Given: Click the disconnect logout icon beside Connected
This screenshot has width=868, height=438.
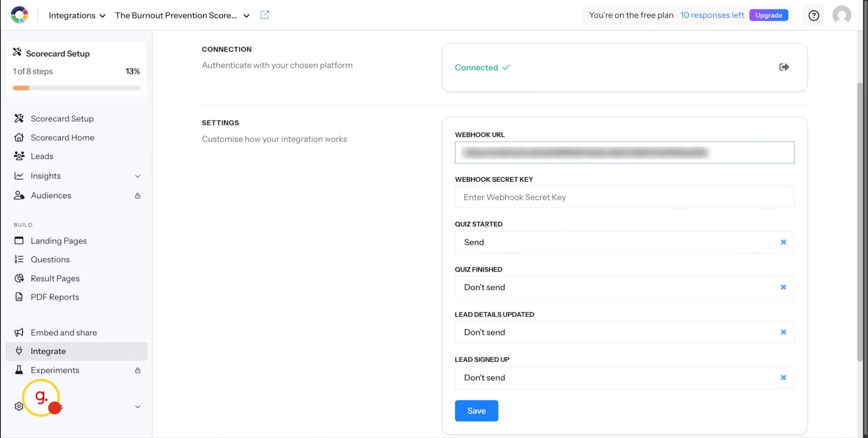Looking at the screenshot, I should click(784, 67).
